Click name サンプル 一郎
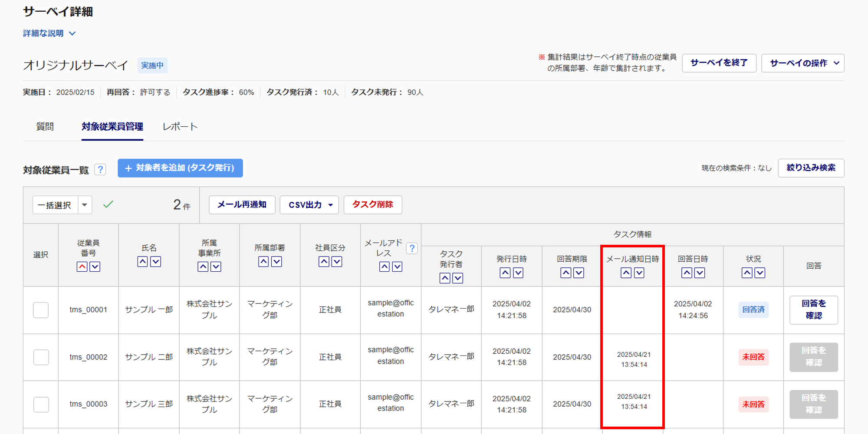 click(x=149, y=309)
